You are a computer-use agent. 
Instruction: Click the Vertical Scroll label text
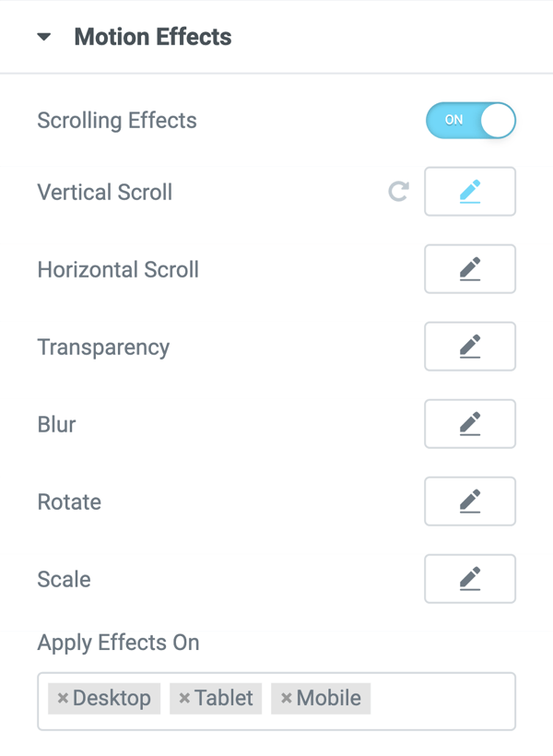105,193
